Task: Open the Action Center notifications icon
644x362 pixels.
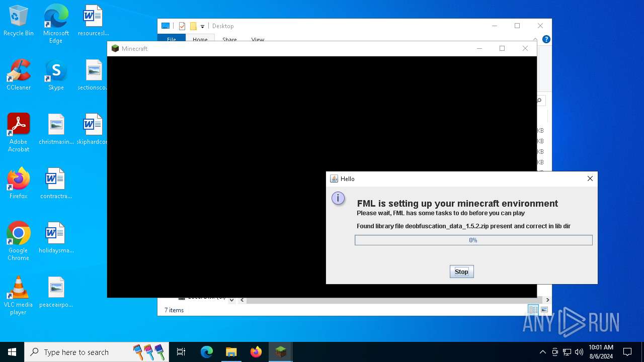Action: [627, 352]
